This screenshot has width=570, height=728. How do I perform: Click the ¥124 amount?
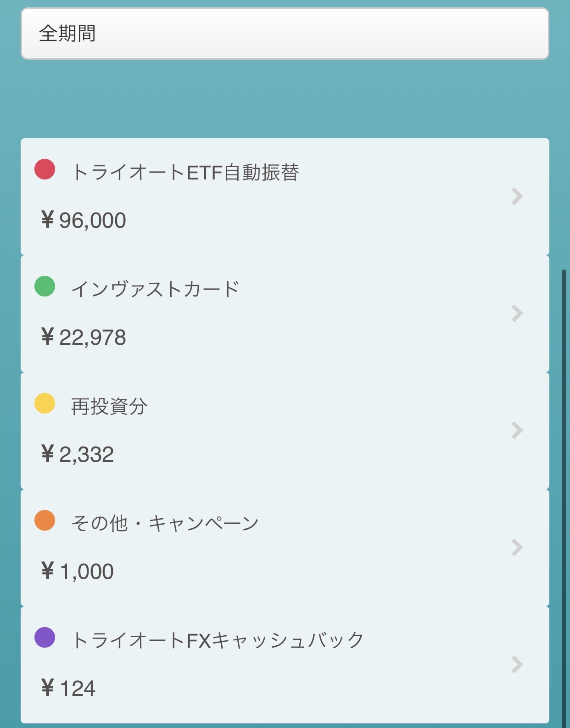[68, 689]
